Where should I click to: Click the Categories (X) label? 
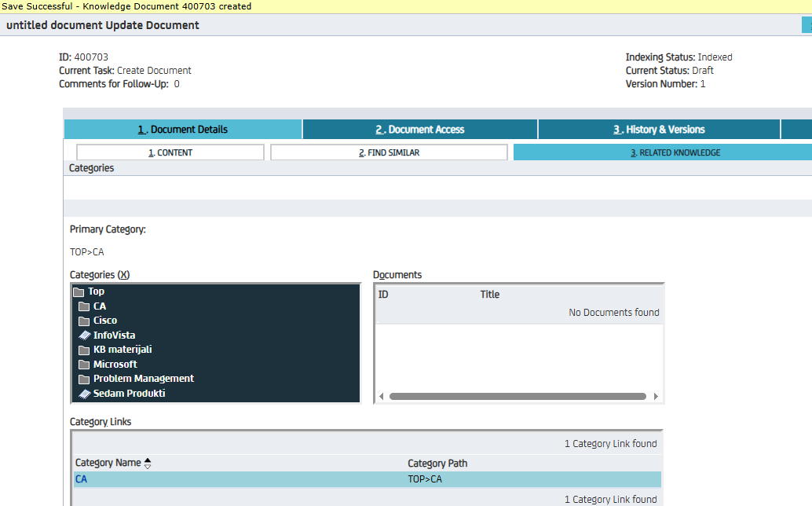pos(100,274)
